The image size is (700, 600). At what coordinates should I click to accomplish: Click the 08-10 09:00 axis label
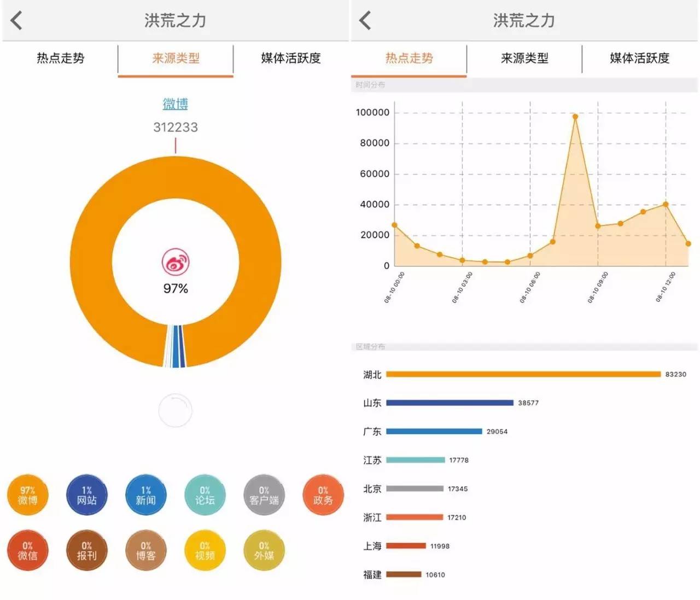click(x=597, y=287)
